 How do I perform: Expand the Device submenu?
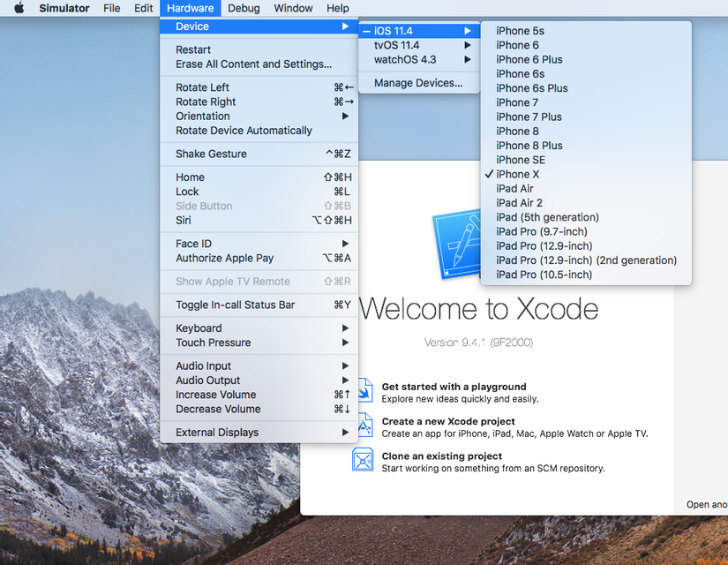[x=259, y=26]
